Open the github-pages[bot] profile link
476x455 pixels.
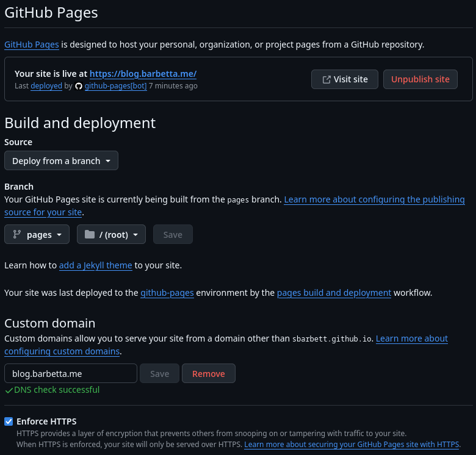point(116,86)
